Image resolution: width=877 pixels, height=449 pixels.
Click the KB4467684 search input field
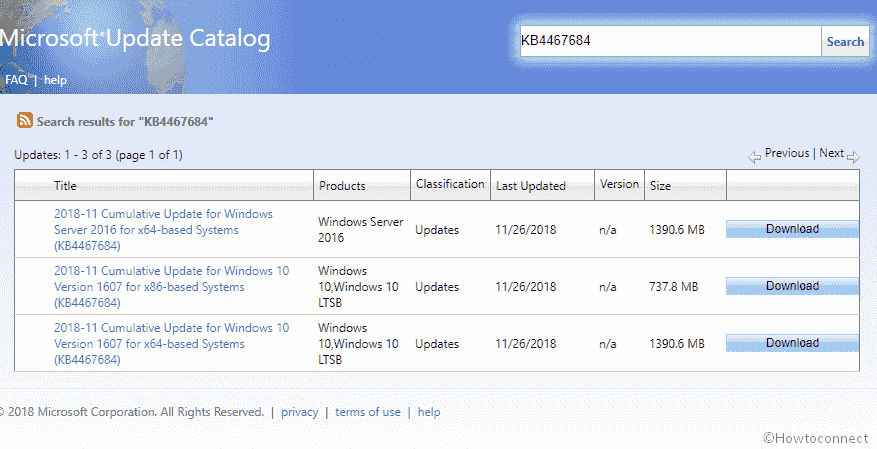[x=670, y=41]
